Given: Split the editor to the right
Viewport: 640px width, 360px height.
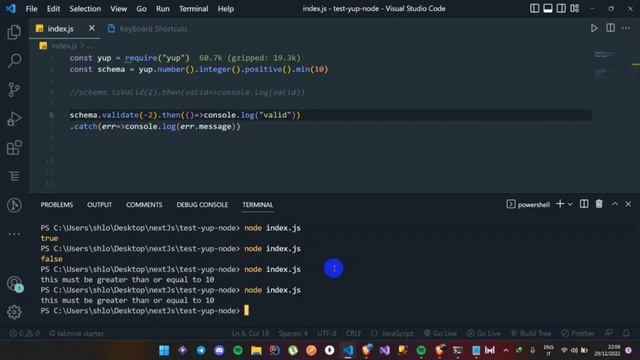Looking at the screenshot, I should (x=610, y=28).
